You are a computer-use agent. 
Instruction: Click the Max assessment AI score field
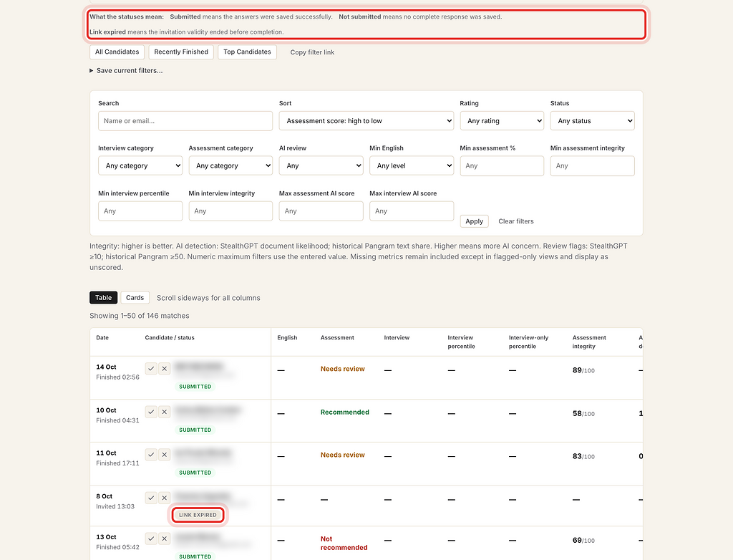[x=321, y=211]
